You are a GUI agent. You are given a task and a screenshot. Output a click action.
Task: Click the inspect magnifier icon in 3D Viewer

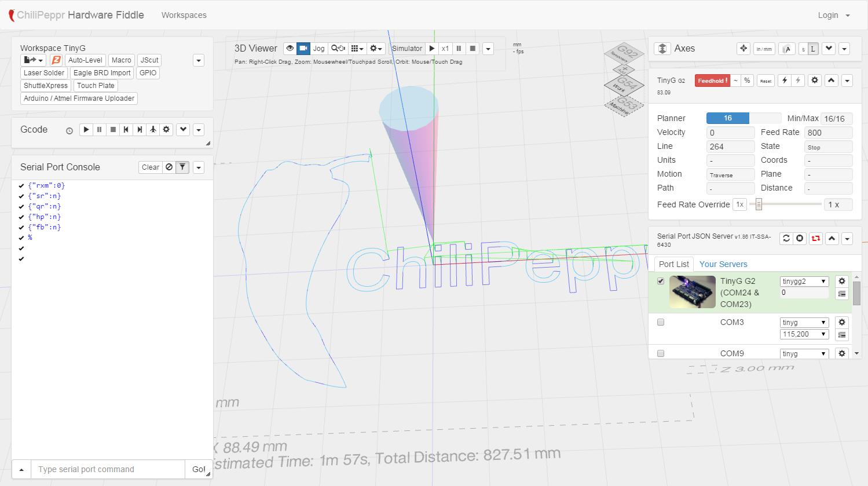coord(338,49)
